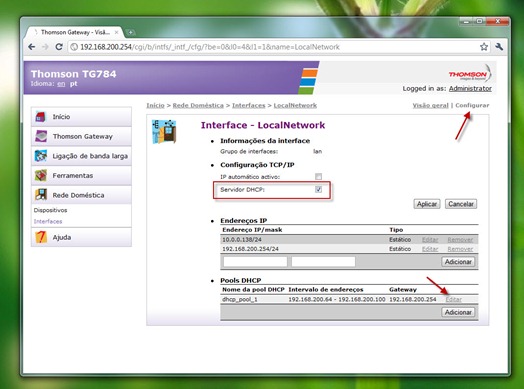Open a new tab with the plus button
Viewport: 524px width, 389px height.
131,32
